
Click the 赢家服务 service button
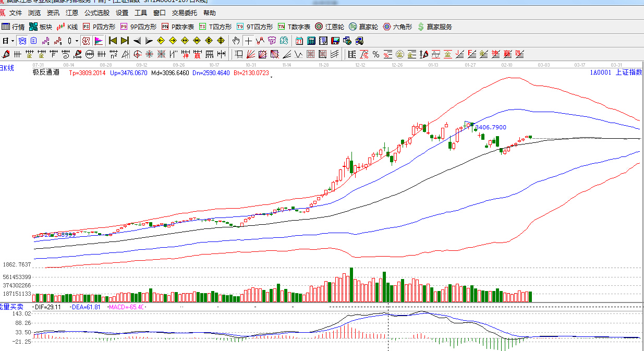click(x=434, y=27)
